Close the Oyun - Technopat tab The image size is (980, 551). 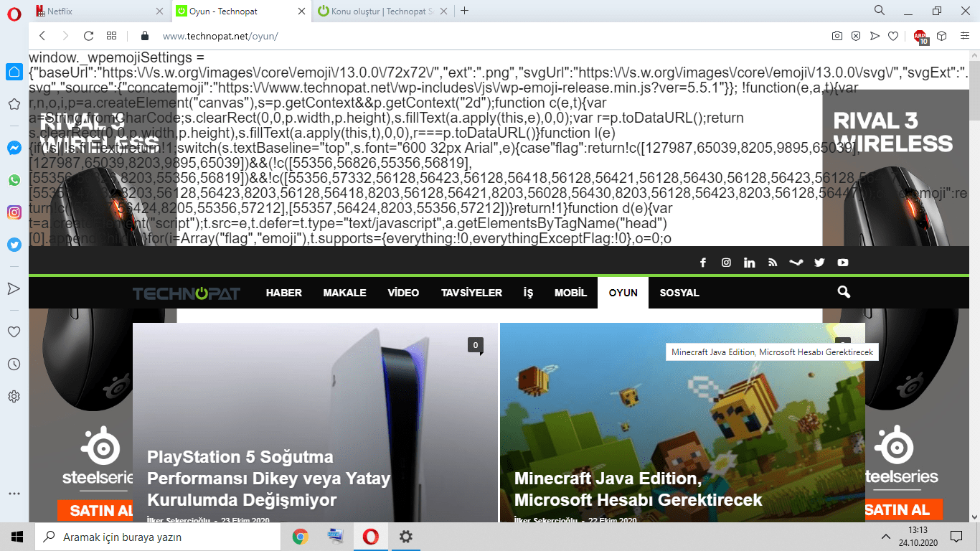[x=301, y=11]
